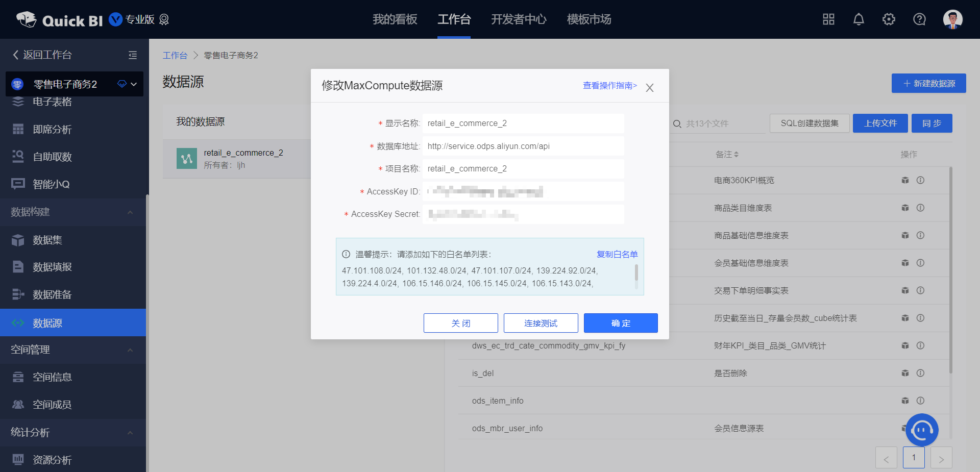Open the info icon next to is_del row
Image resolution: width=980 pixels, height=472 pixels.
click(x=921, y=373)
